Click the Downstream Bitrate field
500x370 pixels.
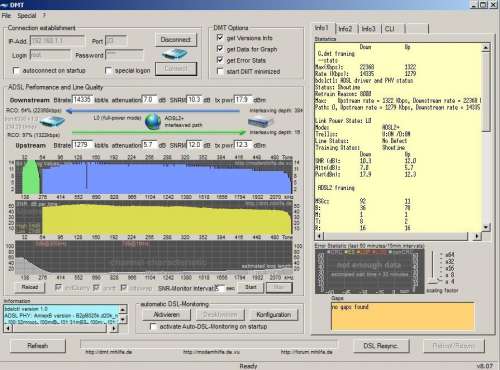click(x=82, y=100)
